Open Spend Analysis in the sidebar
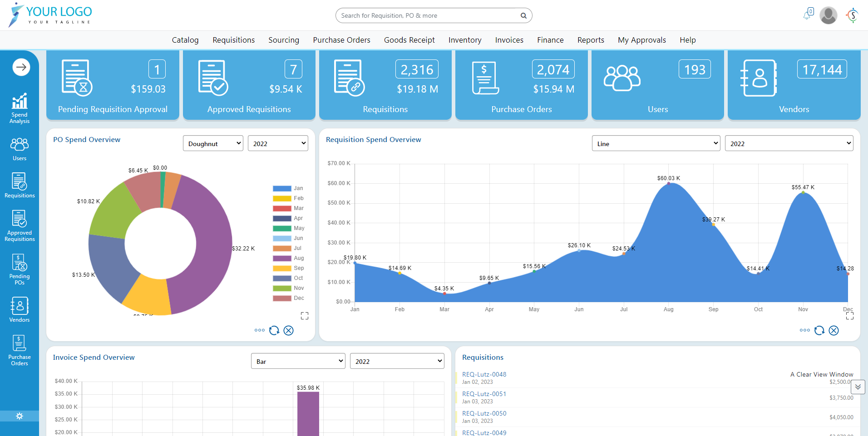This screenshot has width=868, height=436. pos(20,108)
